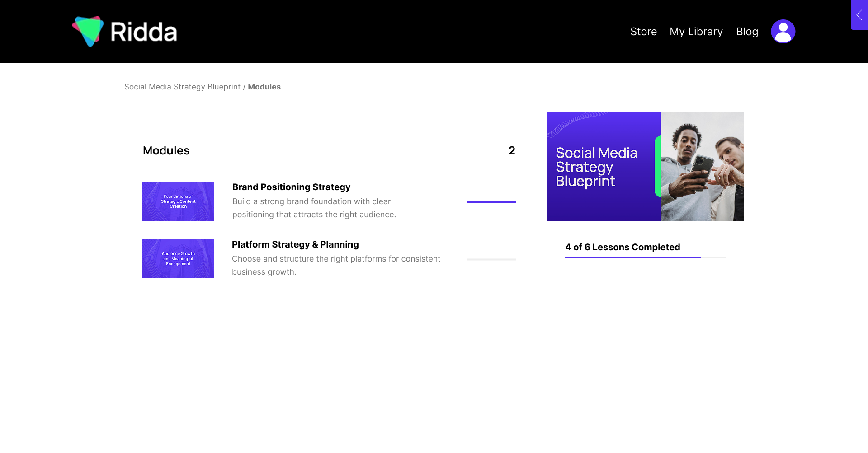Click Social Media Strategy Blueprint breadcrumb
The width and height of the screenshot is (868, 453).
182,87
